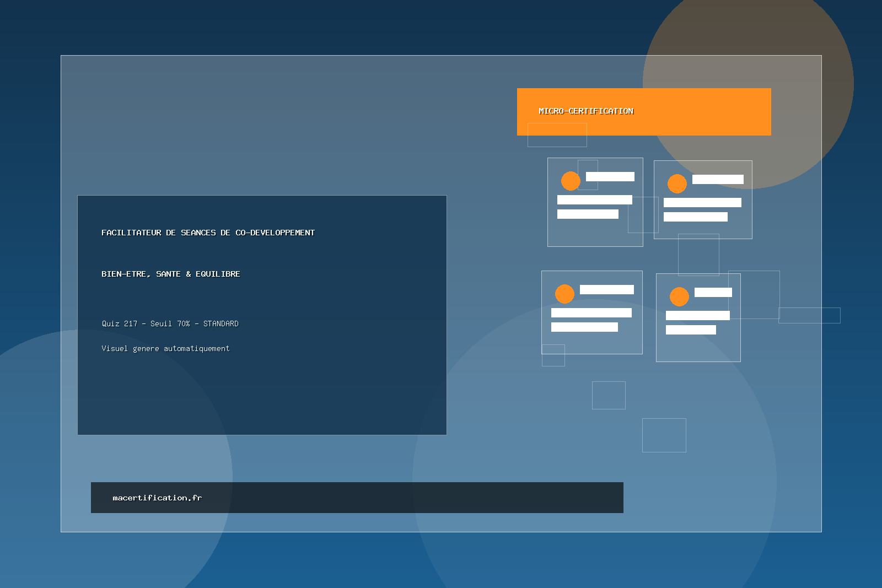Click the orange circle in top-left card
882x588 pixels.
click(571, 181)
